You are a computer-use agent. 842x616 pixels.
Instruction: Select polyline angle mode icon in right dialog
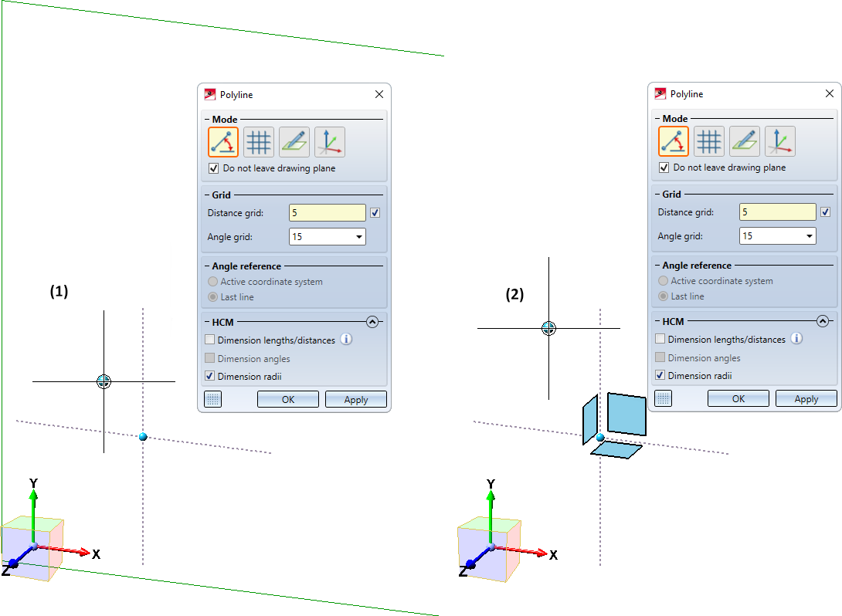click(674, 141)
